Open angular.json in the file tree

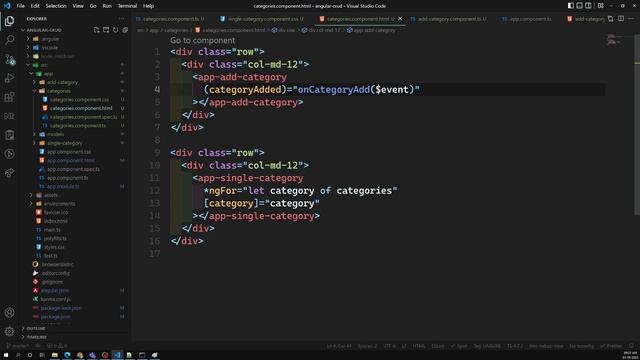[x=55, y=291]
